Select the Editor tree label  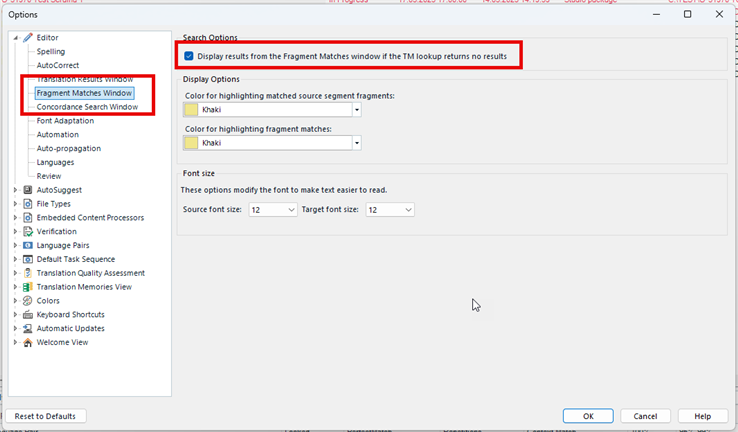(48, 38)
